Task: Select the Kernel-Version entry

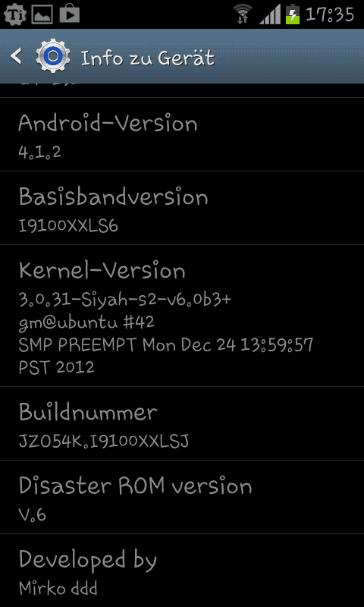Action: 182,316
